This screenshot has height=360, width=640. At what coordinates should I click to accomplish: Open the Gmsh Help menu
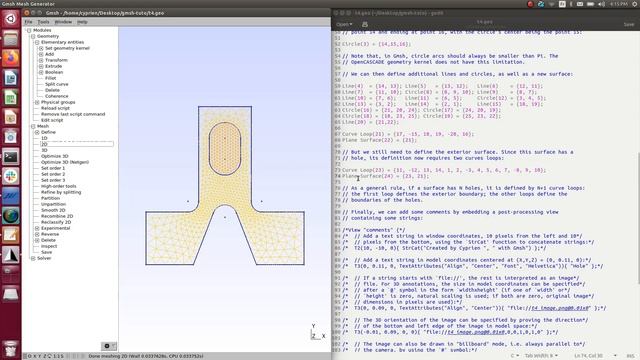82,22
